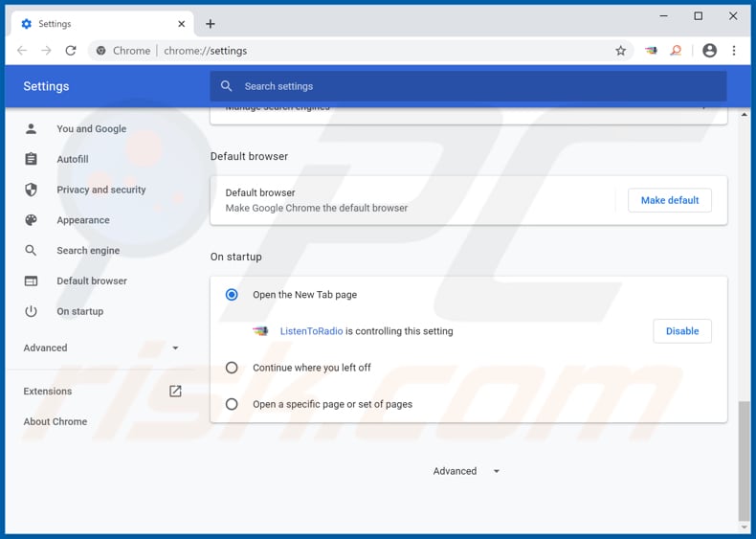Open the Appearance settings section
Screen dimensions: 756x539
click(x=83, y=220)
